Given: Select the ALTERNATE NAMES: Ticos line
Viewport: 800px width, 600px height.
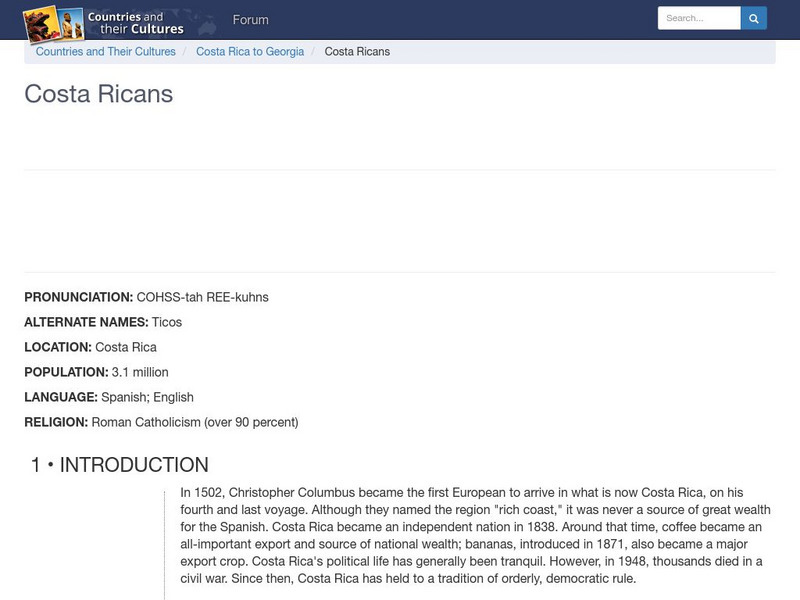Looking at the screenshot, I should (103, 322).
